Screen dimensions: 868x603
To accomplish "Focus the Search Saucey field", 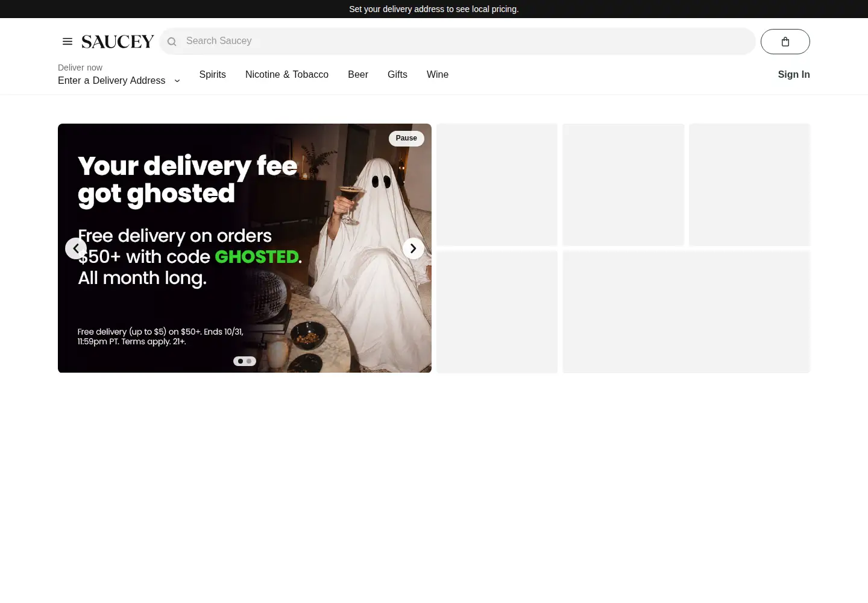I will 458,41.
